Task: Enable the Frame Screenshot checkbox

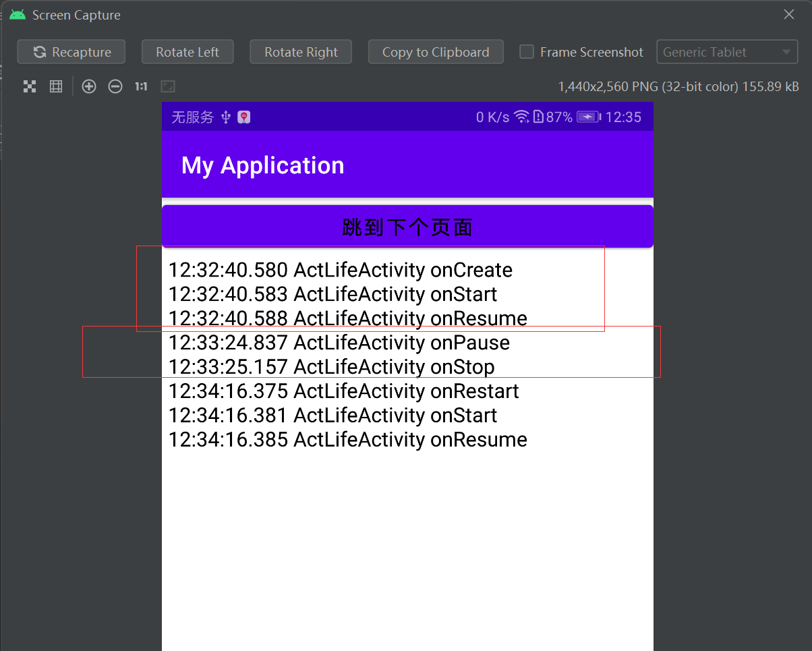Action: (x=527, y=52)
